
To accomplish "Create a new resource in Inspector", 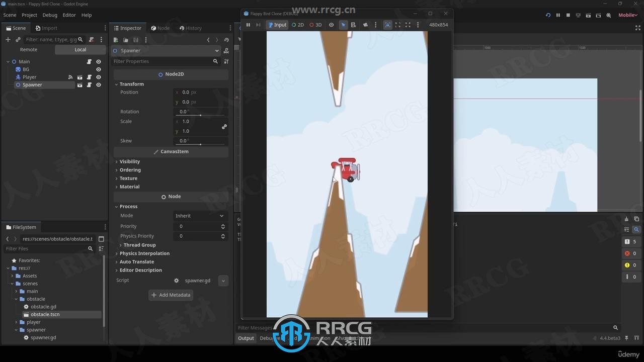I will [x=116, y=40].
